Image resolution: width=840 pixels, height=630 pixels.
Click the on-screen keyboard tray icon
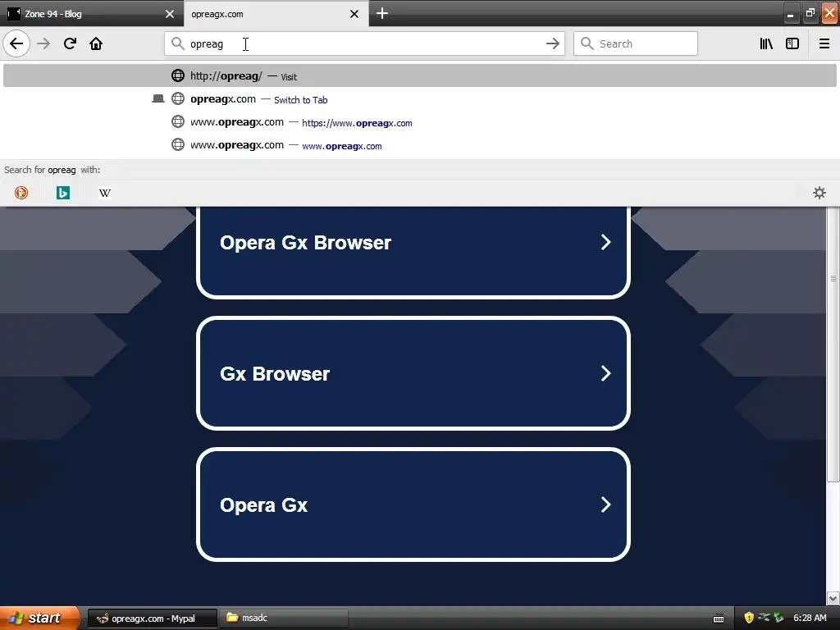click(719, 619)
